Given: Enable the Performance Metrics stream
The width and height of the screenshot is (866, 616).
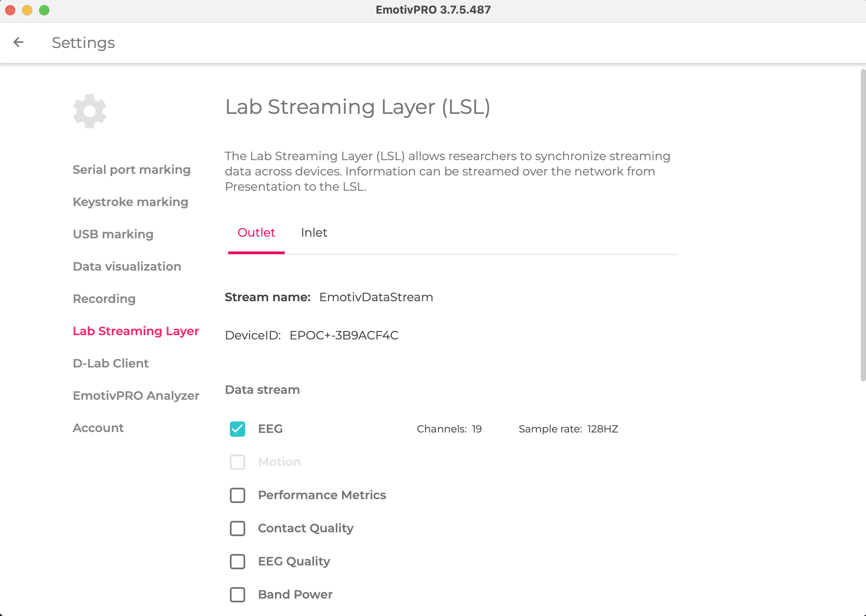Looking at the screenshot, I should tap(238, 495).
